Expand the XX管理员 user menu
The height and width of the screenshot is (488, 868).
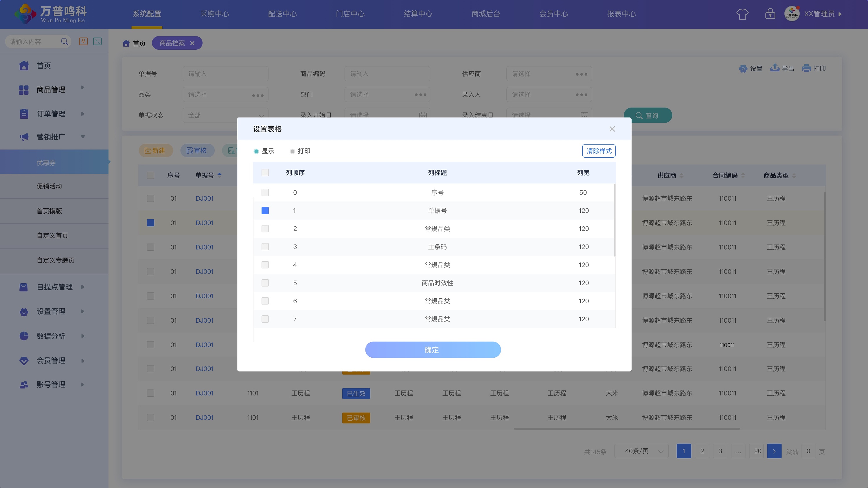point(819,14)
